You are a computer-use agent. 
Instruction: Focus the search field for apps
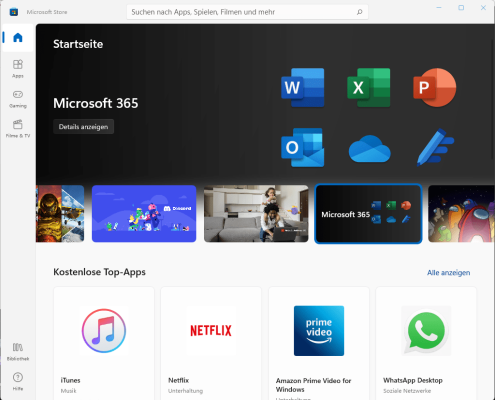pyautogui.click(x=247, y=12)
